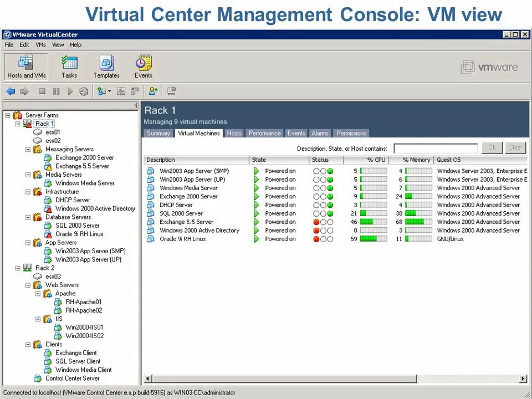
Task: Collapse the Rack 1 tree node
Action: click(18, 124)
